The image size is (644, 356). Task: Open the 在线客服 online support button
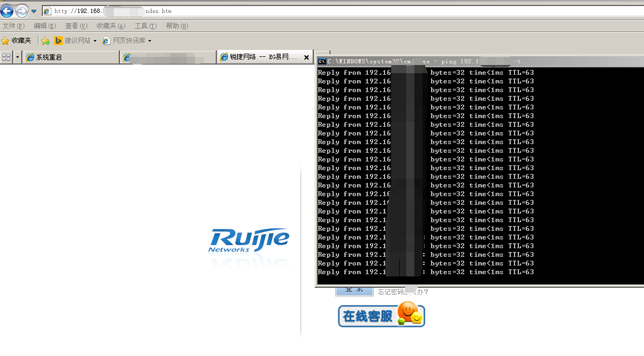coord(381,315)
